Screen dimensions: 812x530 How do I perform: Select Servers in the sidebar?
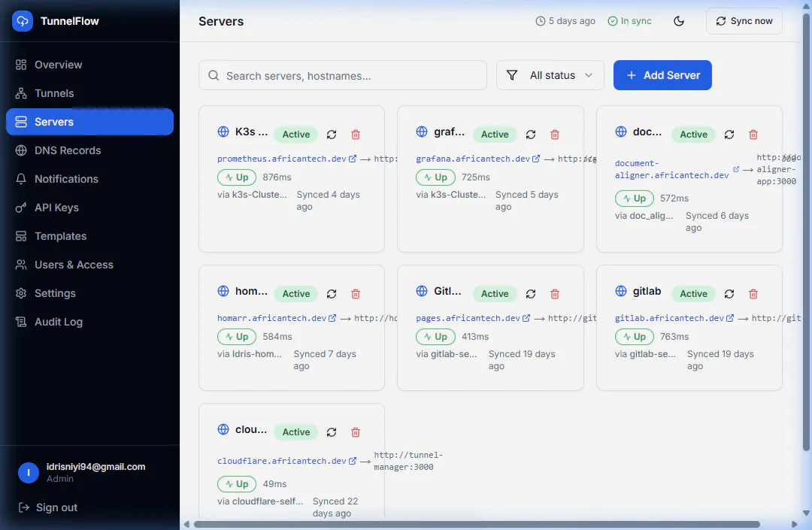click(89, 122)
